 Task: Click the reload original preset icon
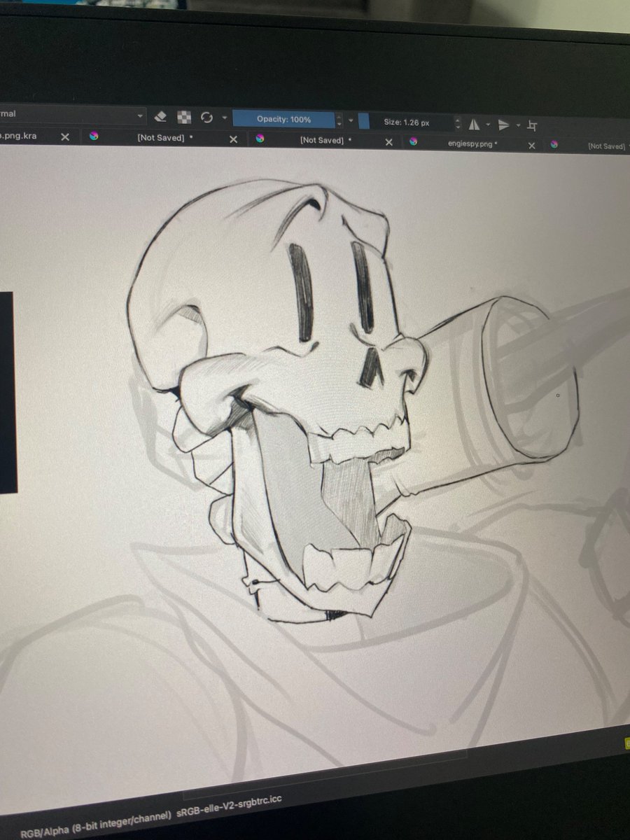tap(206, 118)
